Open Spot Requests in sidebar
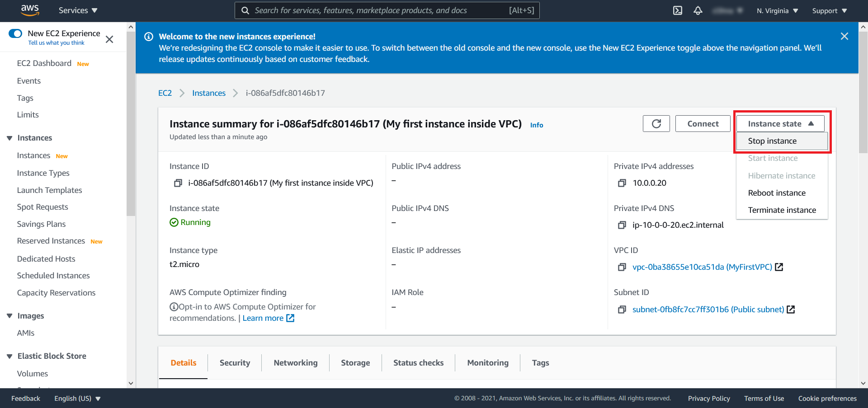868x408 pixels. click(42, 207)
